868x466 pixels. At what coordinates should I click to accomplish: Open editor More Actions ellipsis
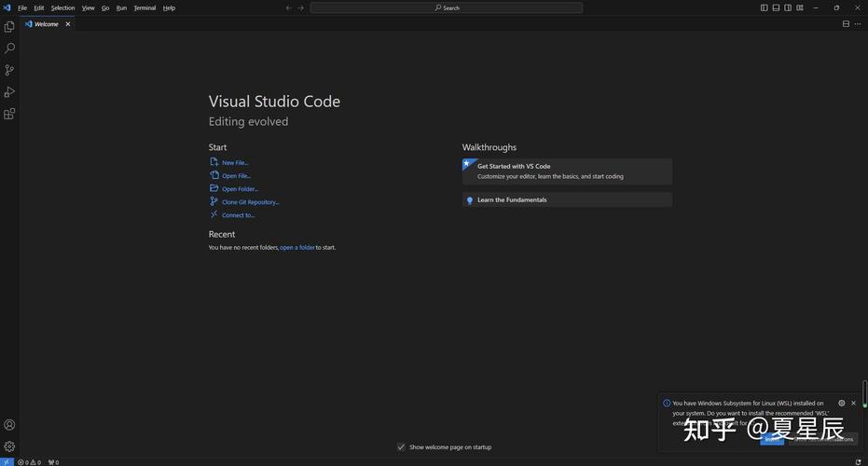point(858,24)
